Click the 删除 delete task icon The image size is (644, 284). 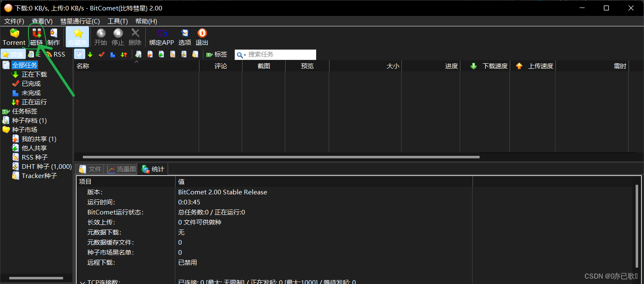click(135, 37)
